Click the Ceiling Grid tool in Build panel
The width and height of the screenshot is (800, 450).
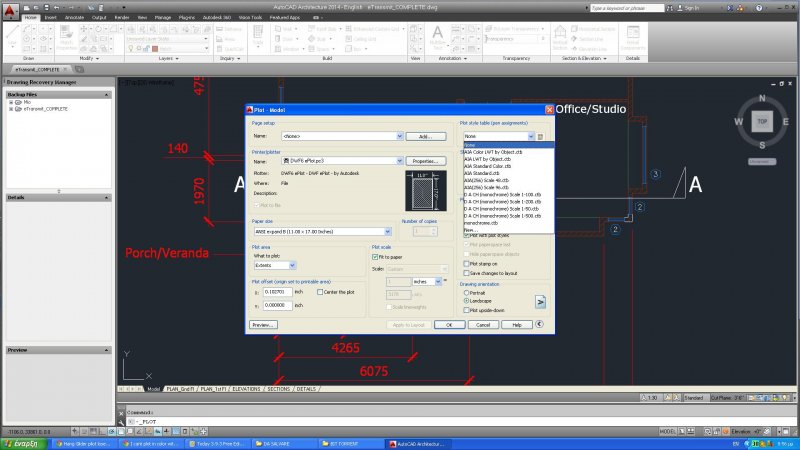pyautogui.click(x=362, y=39)
